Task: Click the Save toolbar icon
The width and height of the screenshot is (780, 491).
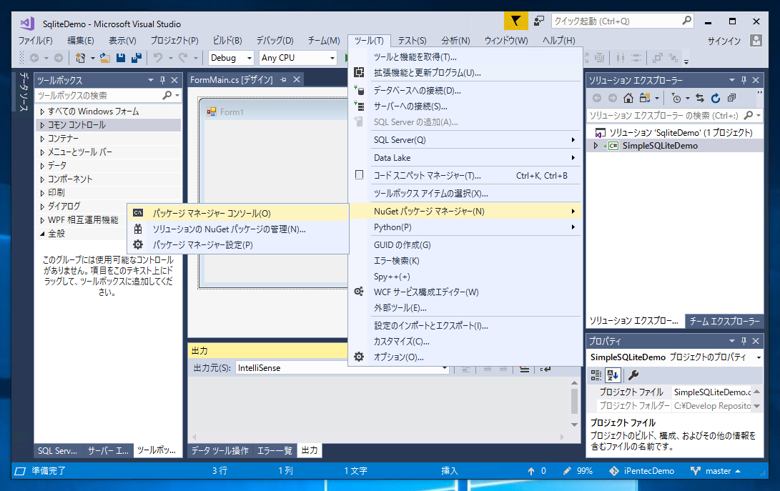Action: point(120,58)
